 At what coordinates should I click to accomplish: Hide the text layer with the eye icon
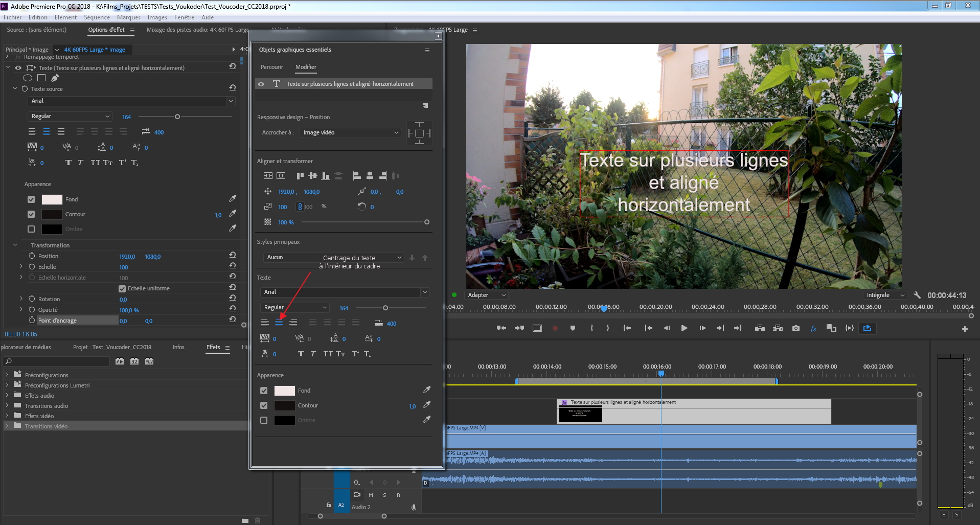point(261,84)
